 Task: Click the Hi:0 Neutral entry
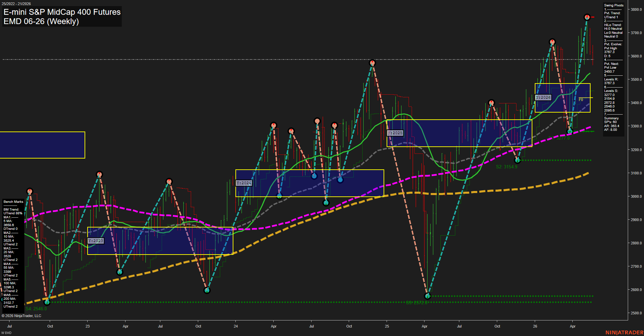pos(613,29)
